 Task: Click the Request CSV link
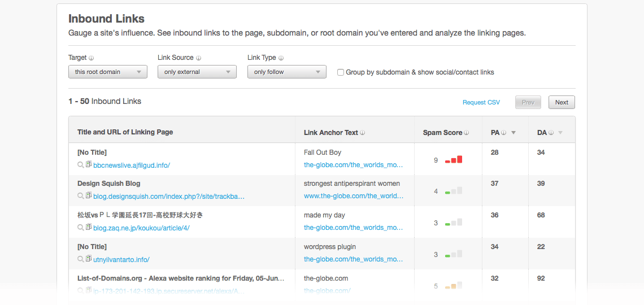coord(481,102)
